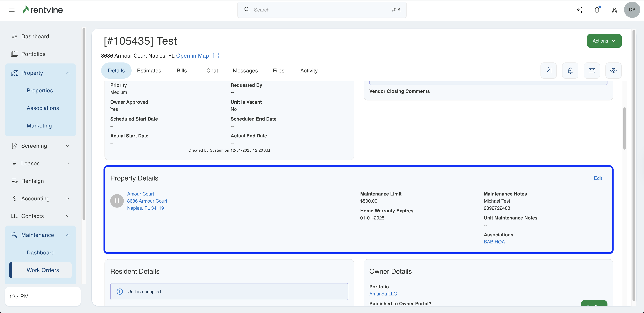Toggle the eye visibility icon button
This screenshot has height=313, width=644.
pos(613,70)
